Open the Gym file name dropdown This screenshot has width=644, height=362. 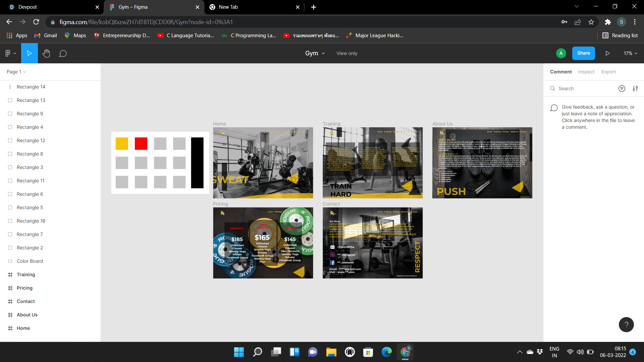click(315, 53)
